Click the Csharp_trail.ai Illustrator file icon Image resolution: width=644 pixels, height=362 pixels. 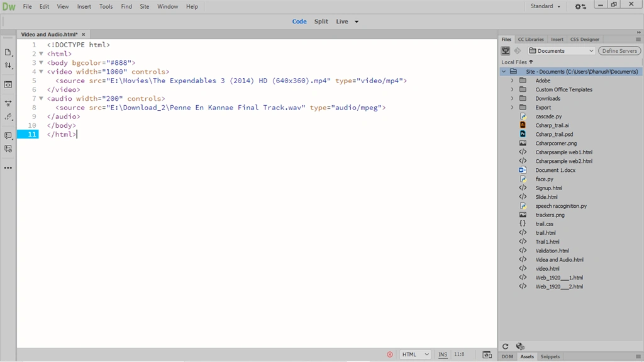point(523,125)
